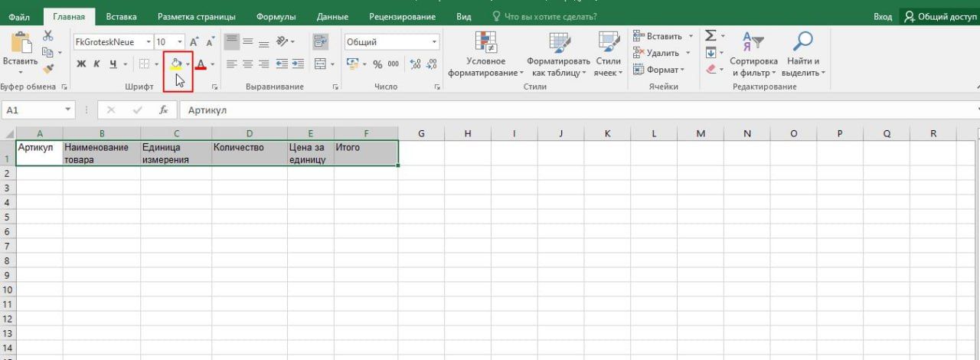Viewport: 980px width, 360px height.
Task: Align text right
Action: click(x=264, y=64)
